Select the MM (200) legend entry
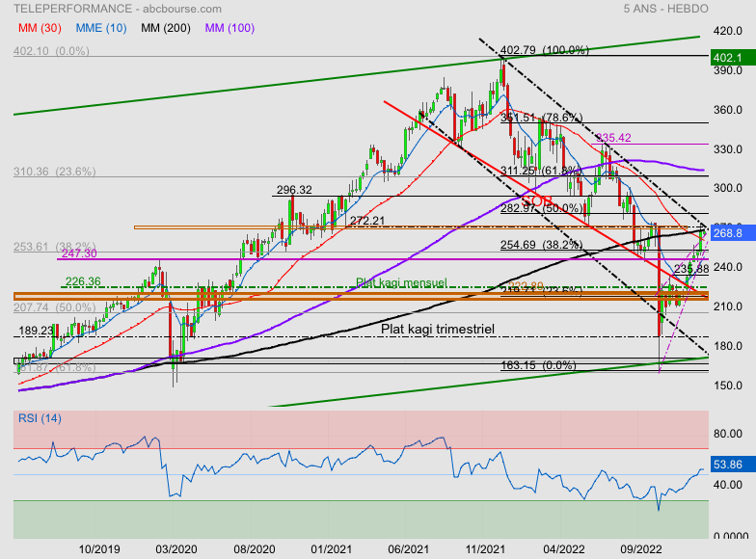Image resolution: width=756 pixels, height=559 pixels. [x=166, y=28]
